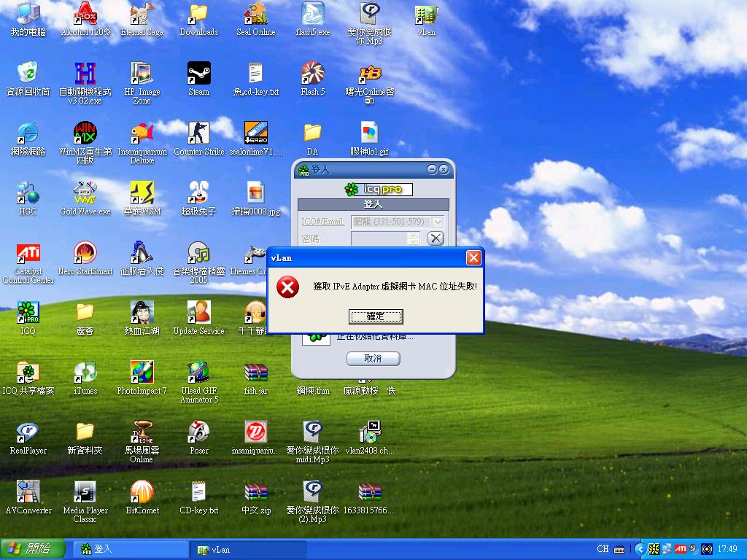Select the 超級兔子 icon
The height and width of the screenshot is (560, 747).
click(198, 199)
